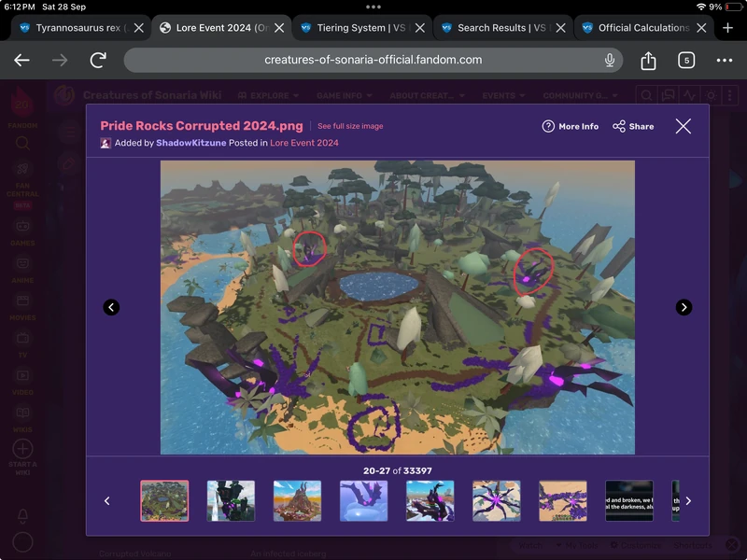Open Fan Central in sidebar

(x=22, y=185)
